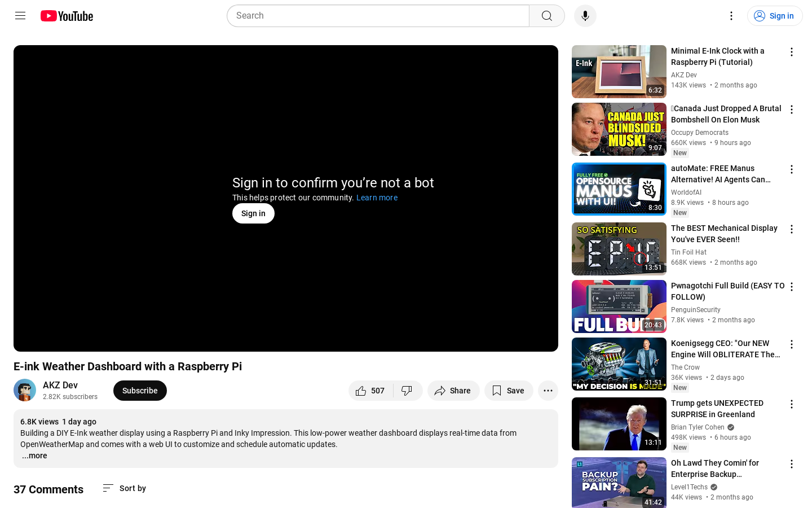Open options for Enterprise Backup video
812x508 pixels.
tap(792, 464)
